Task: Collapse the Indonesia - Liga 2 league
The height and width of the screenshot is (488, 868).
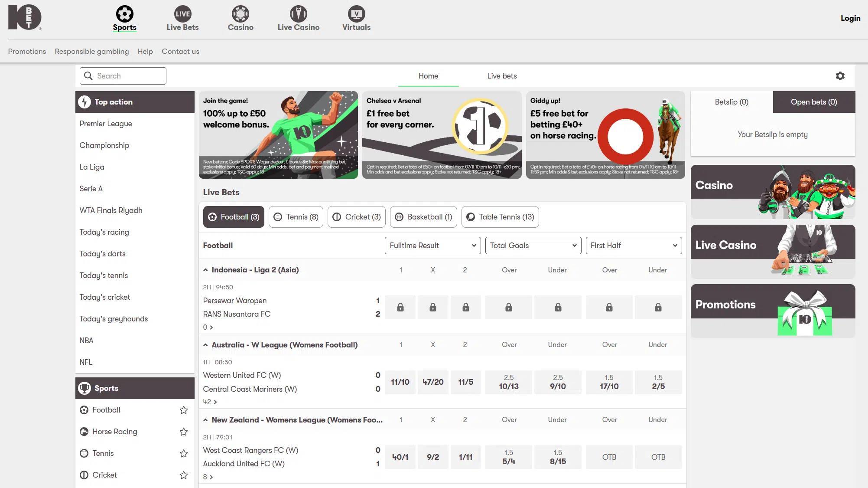Action: click(x=205, y=270)
